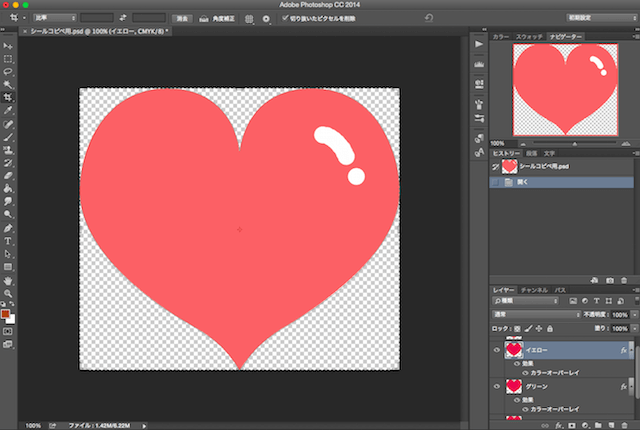Click the navigator zoom slider

tap(574, 143)
